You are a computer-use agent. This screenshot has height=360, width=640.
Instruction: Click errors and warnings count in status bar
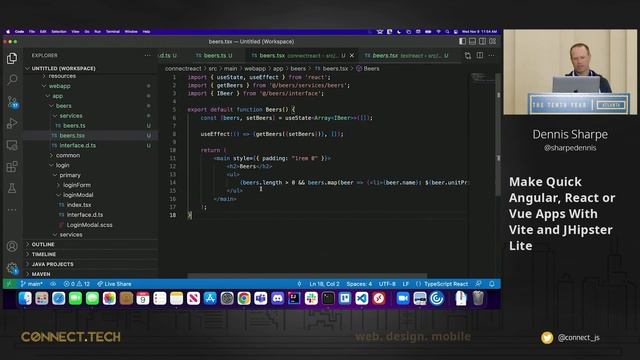pyautogui.click(x=76, y=284)
